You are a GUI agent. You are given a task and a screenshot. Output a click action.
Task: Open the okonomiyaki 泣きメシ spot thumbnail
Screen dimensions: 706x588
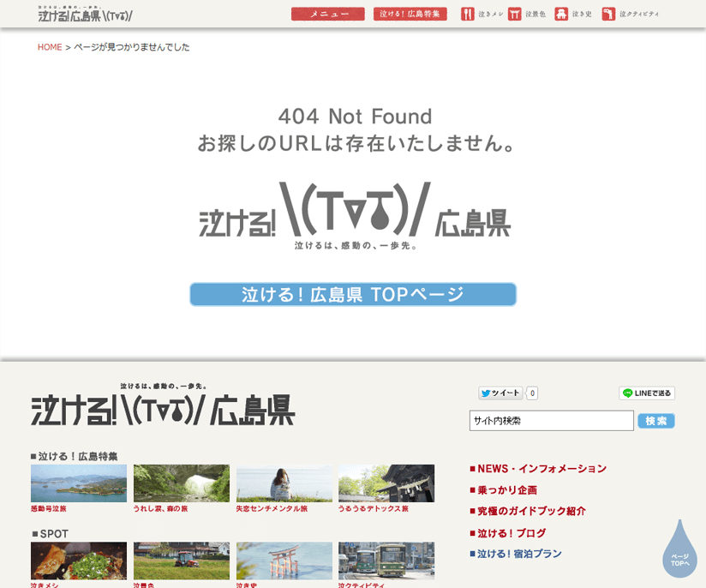(x=79, y=561)
